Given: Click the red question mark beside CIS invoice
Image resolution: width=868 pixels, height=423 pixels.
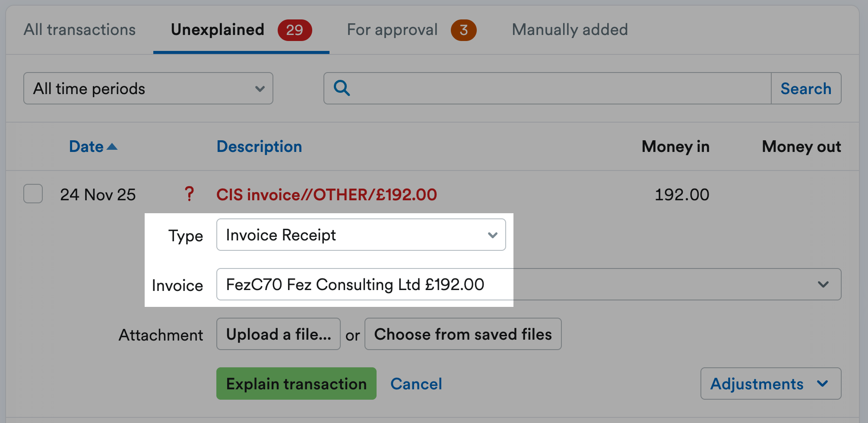Looking at the screenshot, I should 189,194.
